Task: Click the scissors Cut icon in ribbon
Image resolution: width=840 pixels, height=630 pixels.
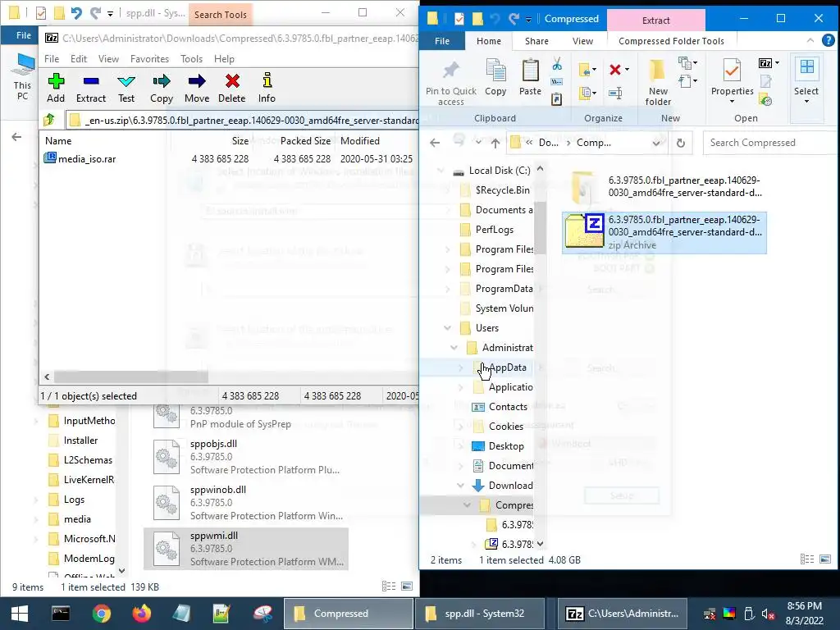Action: 557,64
